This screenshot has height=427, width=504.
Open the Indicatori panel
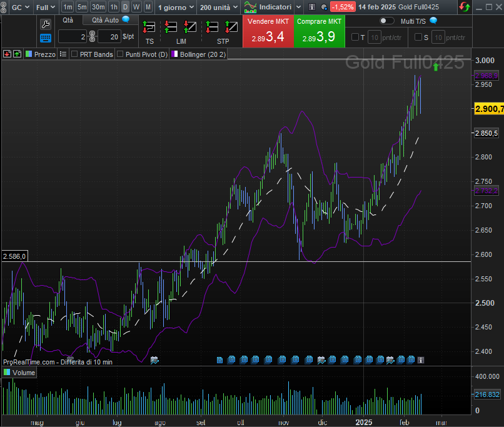(x=267, y=7)
